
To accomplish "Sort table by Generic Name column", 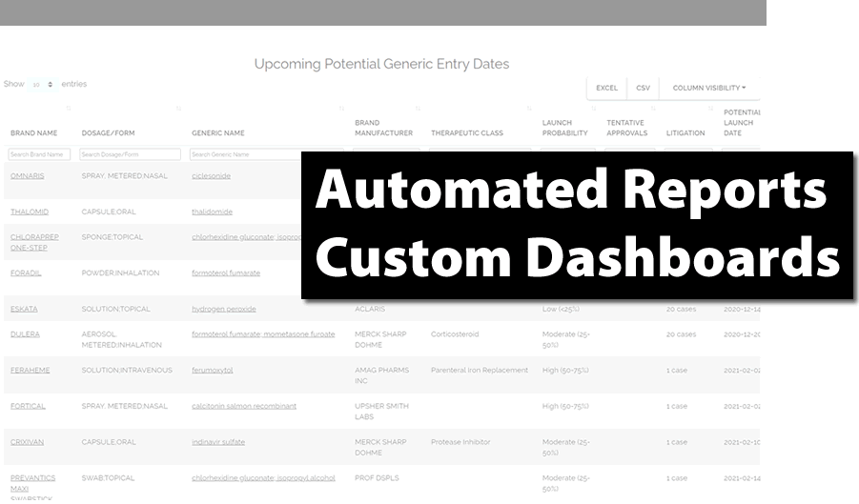I will click(218, 133).
